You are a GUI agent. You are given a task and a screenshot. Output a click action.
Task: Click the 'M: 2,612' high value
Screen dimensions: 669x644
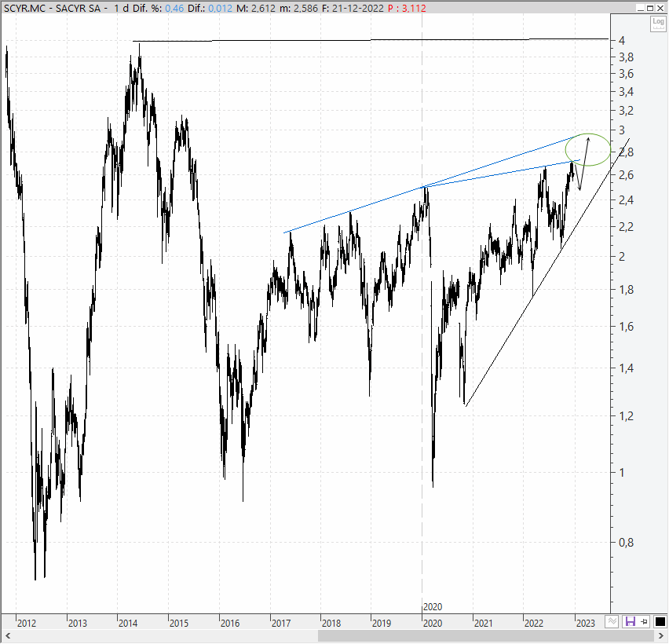point(256,8)
